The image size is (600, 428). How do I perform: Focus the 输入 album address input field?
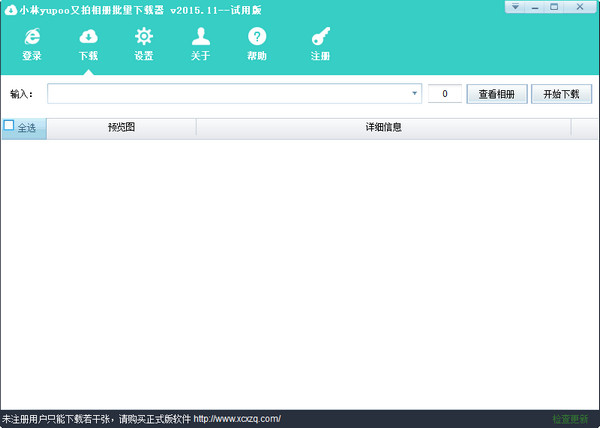[x=228, y=94]
